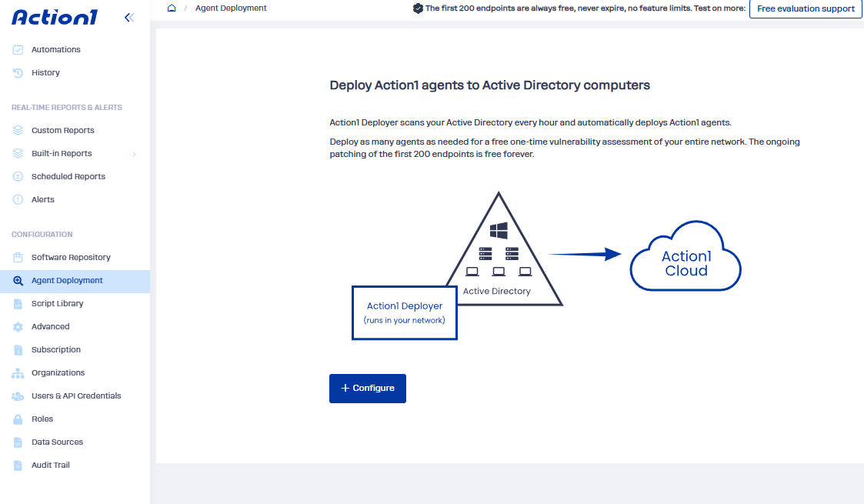Click the Agent Deployment magnifier icon
864x504 pixels.
click(x=18, y=281)
